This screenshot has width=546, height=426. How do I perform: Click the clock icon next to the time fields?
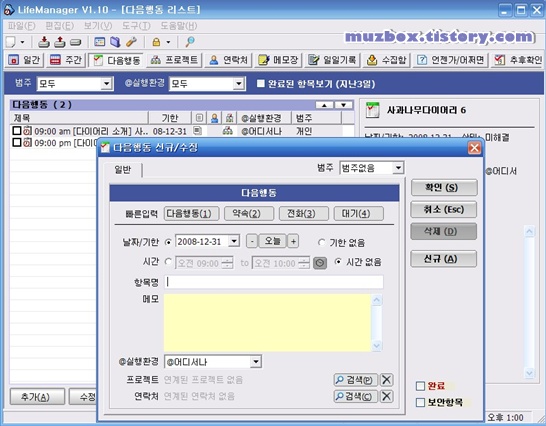tap(320, 263)
